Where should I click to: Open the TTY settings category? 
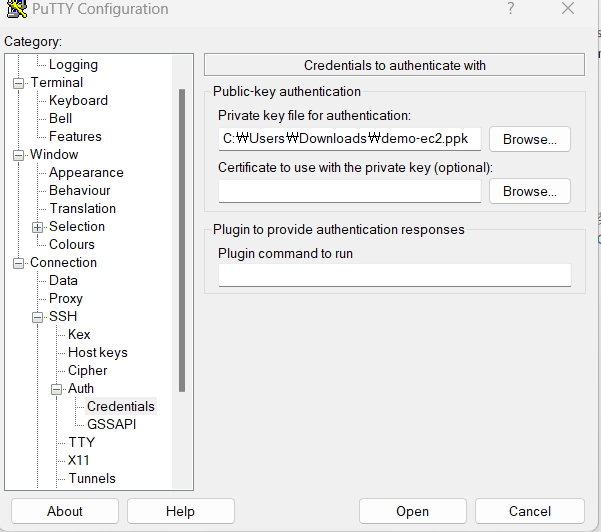click(x=81, y=443)
